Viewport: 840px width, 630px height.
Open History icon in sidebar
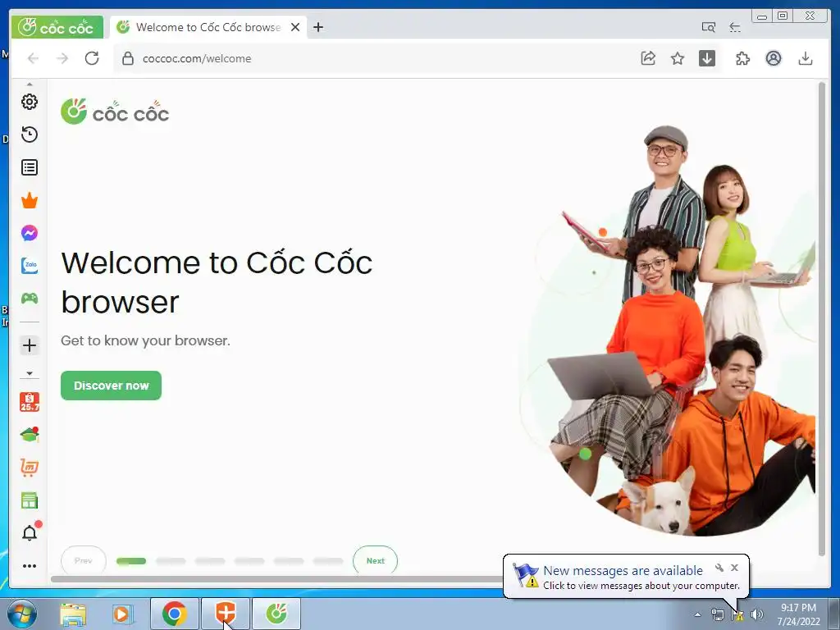pos(30,135)
